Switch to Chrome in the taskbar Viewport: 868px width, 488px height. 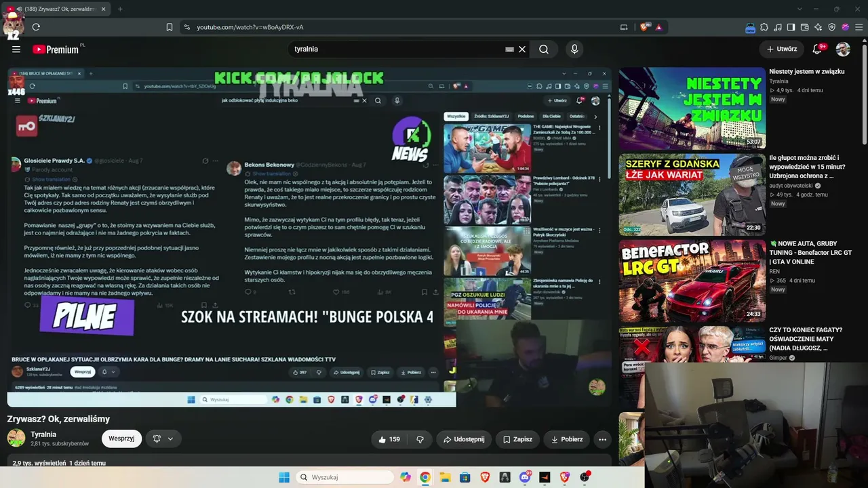425,477
